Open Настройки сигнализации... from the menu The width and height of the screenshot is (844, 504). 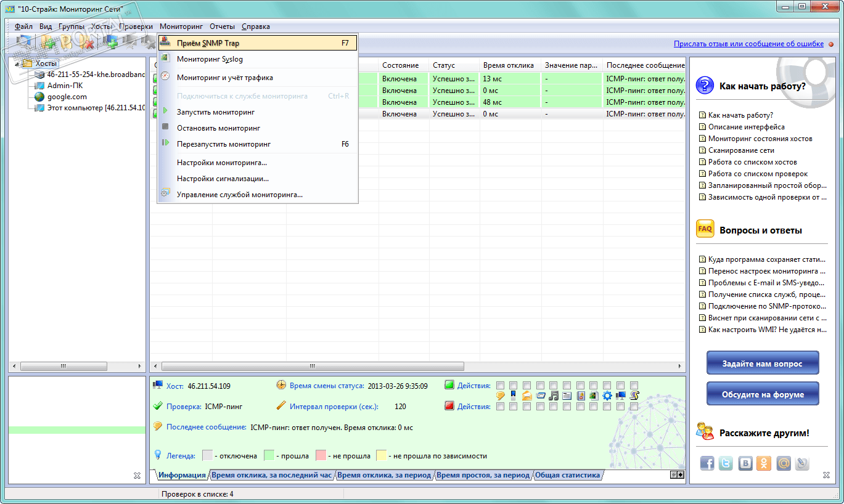258,179
